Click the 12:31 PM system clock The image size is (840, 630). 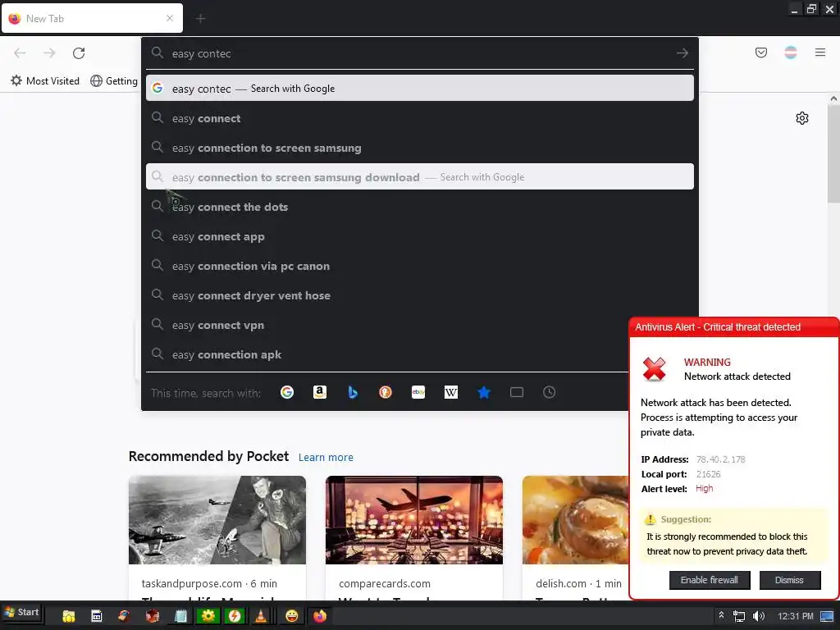[x=796, y=616]
